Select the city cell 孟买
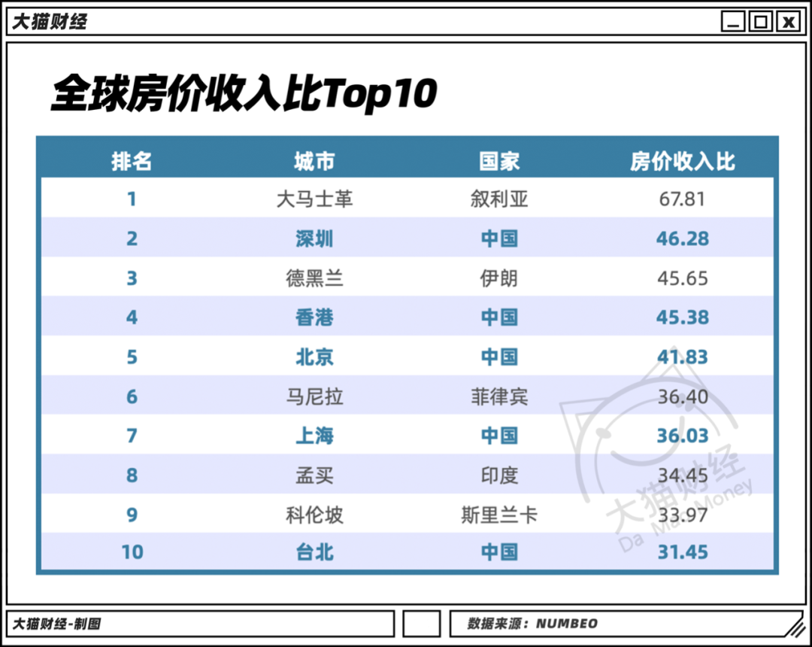 pyautogui.click(x=314, y=475)
